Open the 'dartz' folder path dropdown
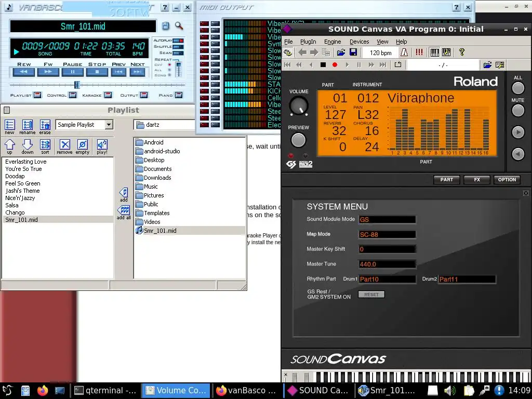 coord(164,125)
